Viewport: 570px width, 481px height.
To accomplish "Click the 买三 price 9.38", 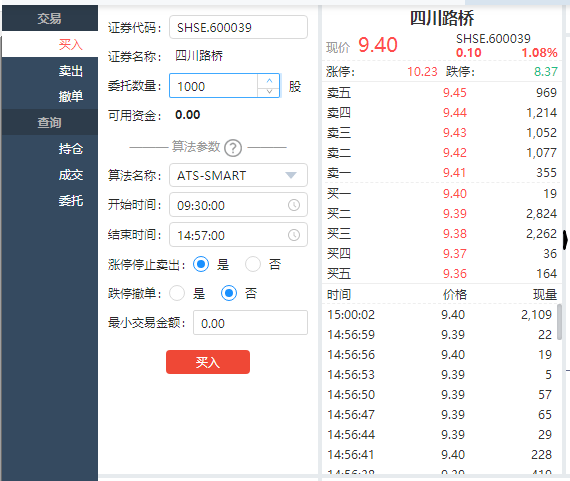I will click(x=454, y=233).
